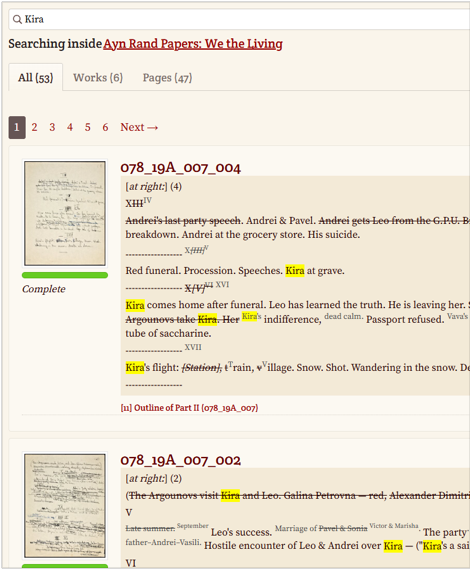
Task: Open thumbnail of page 078_19A_007_002
Action: click(65, 506)
